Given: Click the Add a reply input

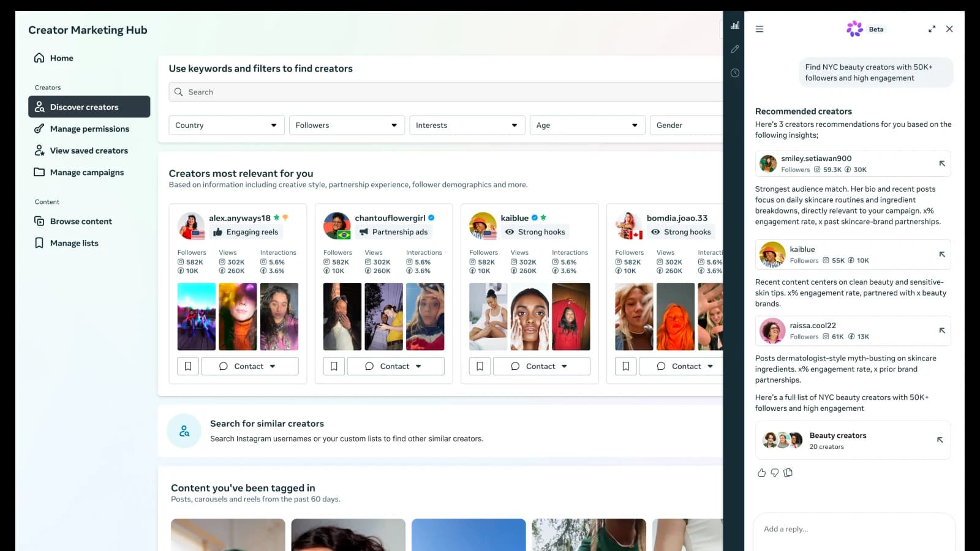Looking at the screenshot, I should pos(854,529).
